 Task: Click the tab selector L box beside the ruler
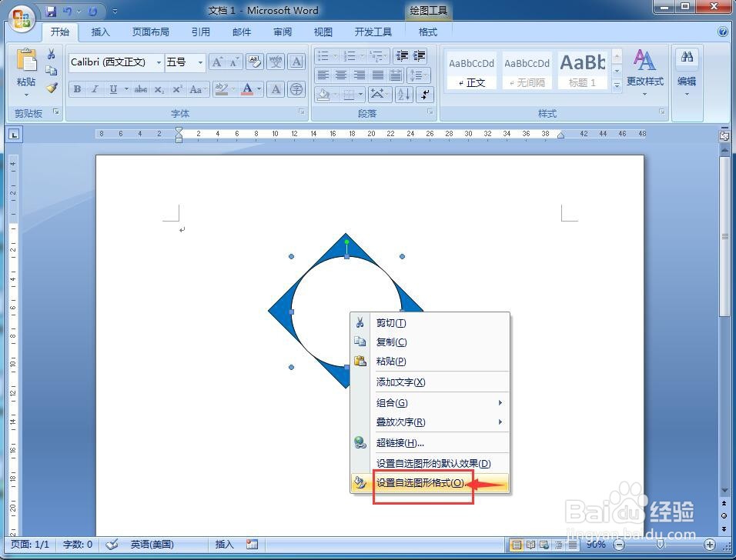click(14, 135)
